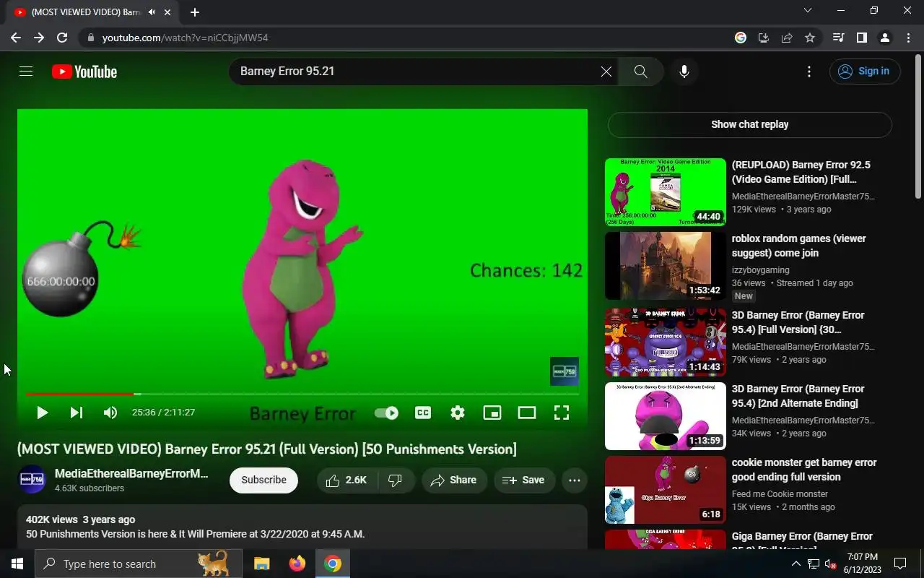Go back in browser

pos(16,38)
